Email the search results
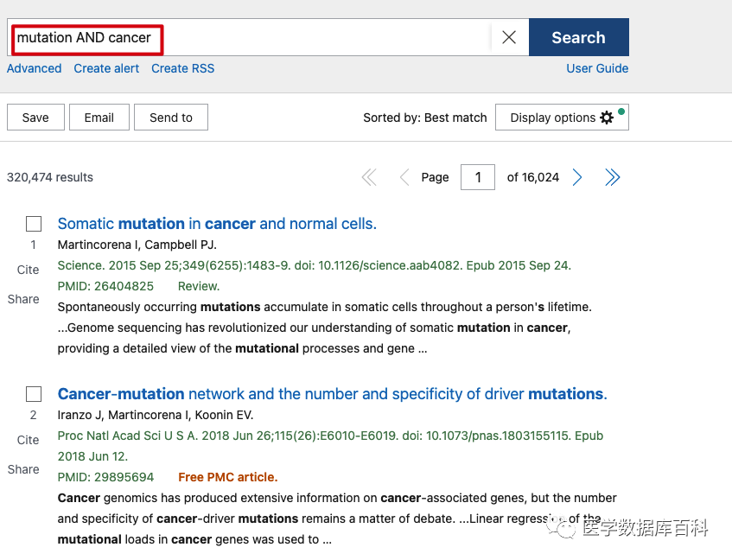Viewport: 732px width, 560px height. click(99, 118)
